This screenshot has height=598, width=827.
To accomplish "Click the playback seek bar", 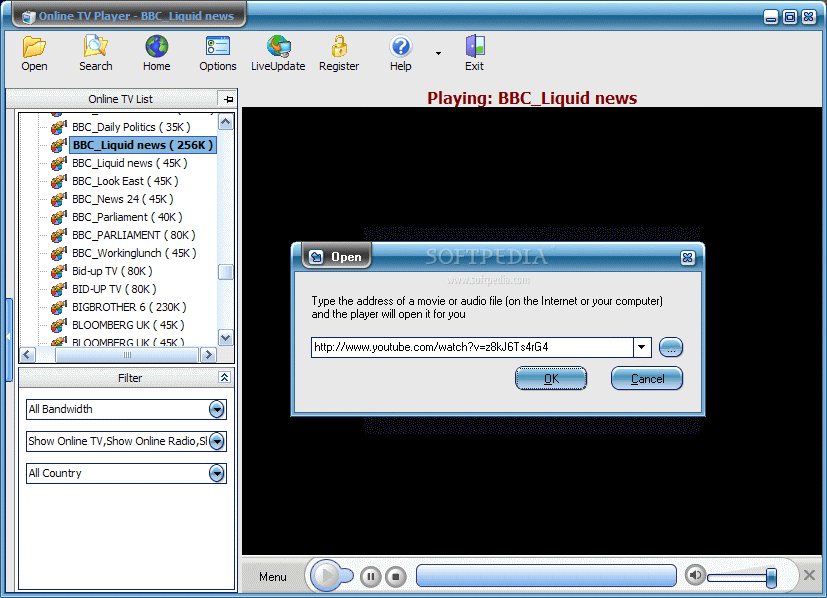I will (x=546, y=576).
